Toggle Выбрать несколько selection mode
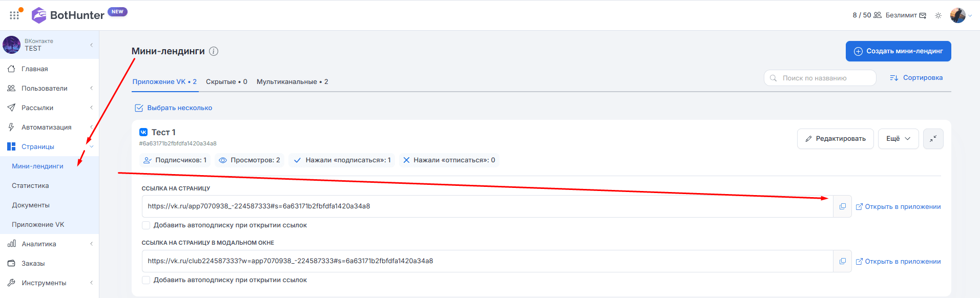The height and width of the screenshot is (298, 980). tap(173, 108)
